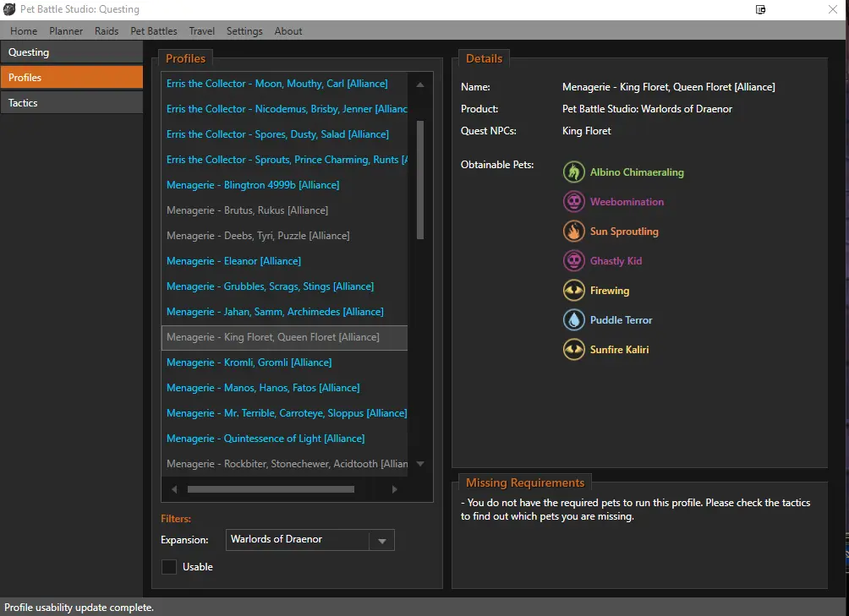
Task: Select Menagerie - Deebs, Tyri, Puzzle profile
Action: [284, 236]
